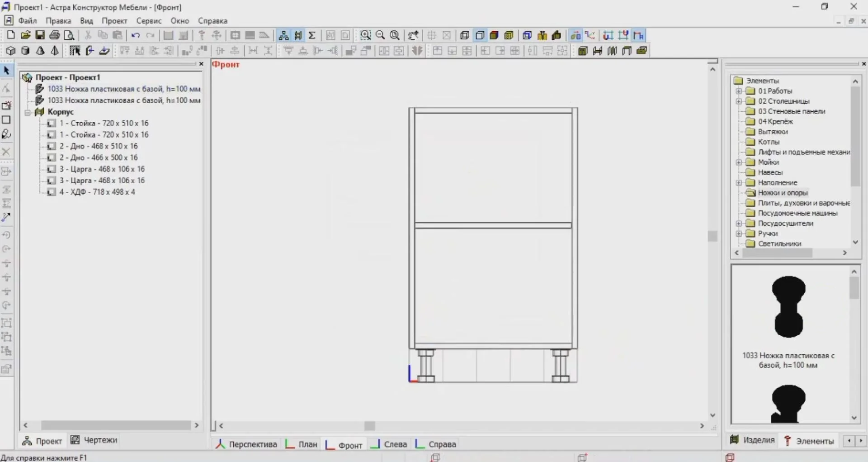This screenshot has width=868, height=462.
Task: Click the Undo arrow icon
Action: click(x=135, y=35)
